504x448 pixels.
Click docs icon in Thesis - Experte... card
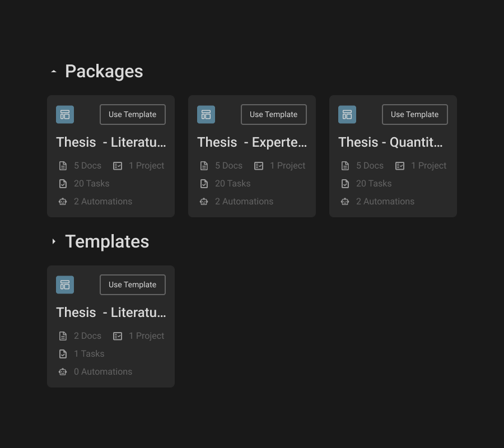tap(204, 166)
